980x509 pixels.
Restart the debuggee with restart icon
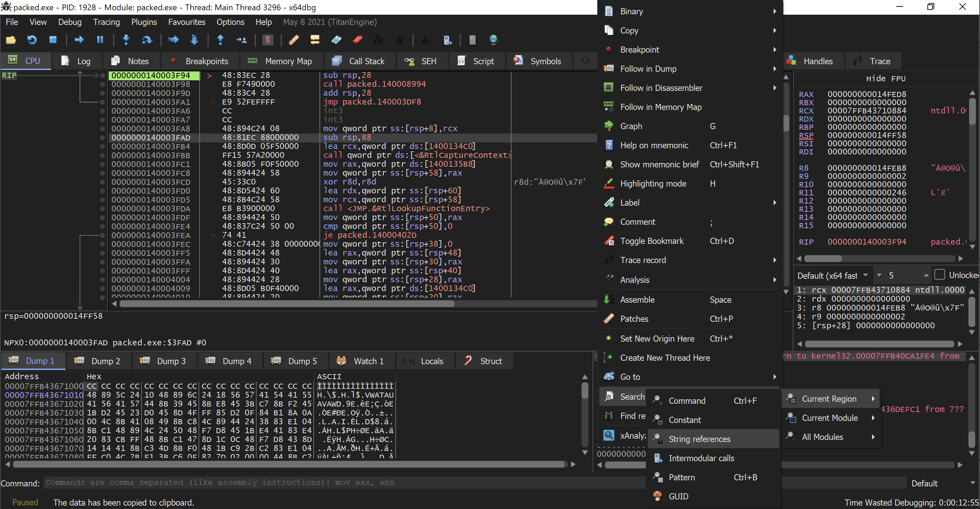[32, 40]
